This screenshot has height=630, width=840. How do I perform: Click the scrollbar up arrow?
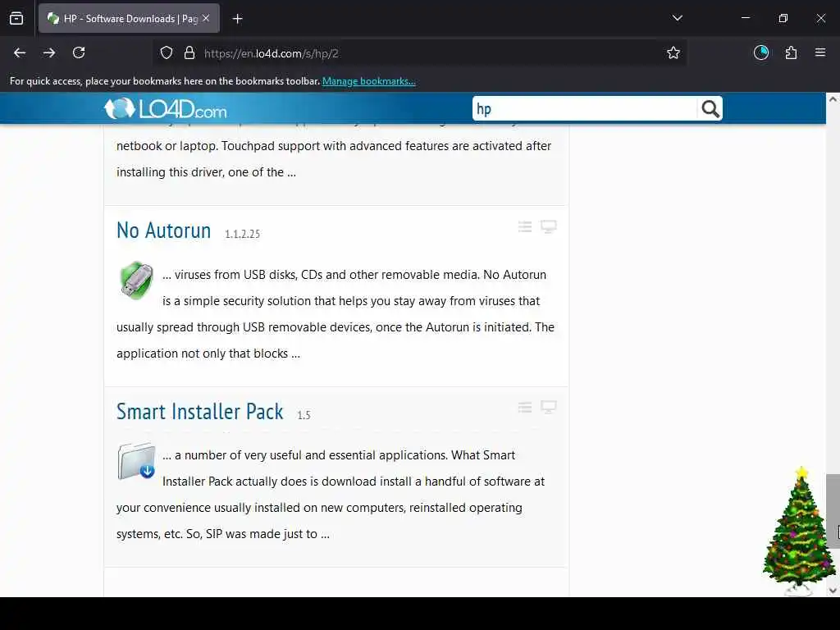(833, 99)
